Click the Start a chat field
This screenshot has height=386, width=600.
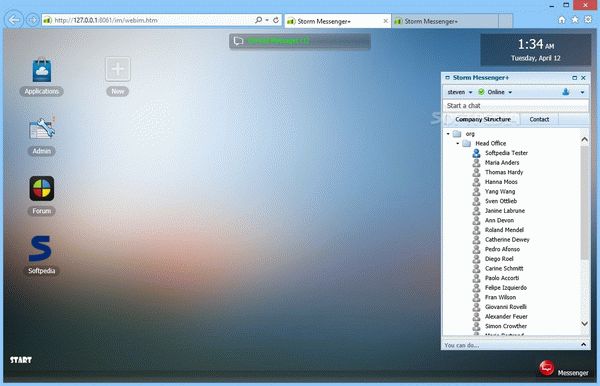[x=516, y=106]
